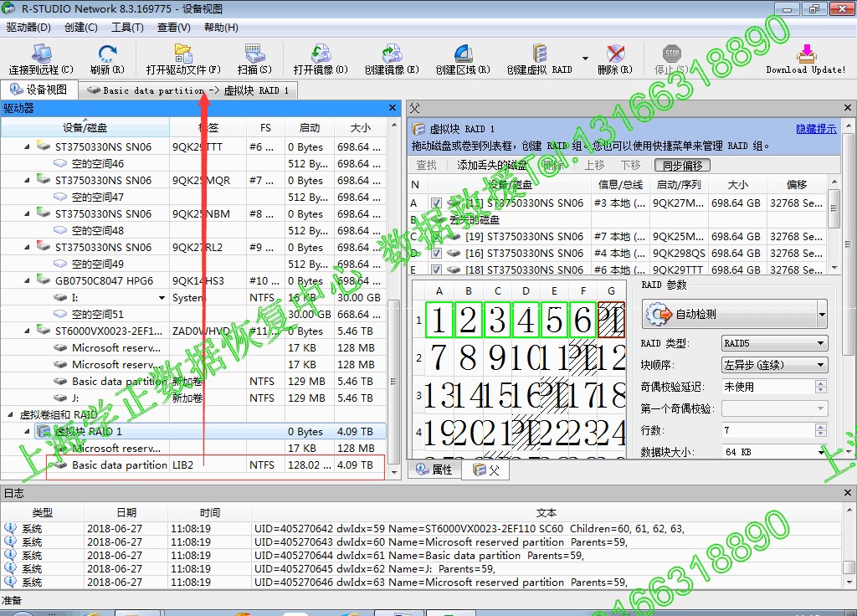
Task: Click Connect to Remote toolbar icon
Action: tap(41, 53)
